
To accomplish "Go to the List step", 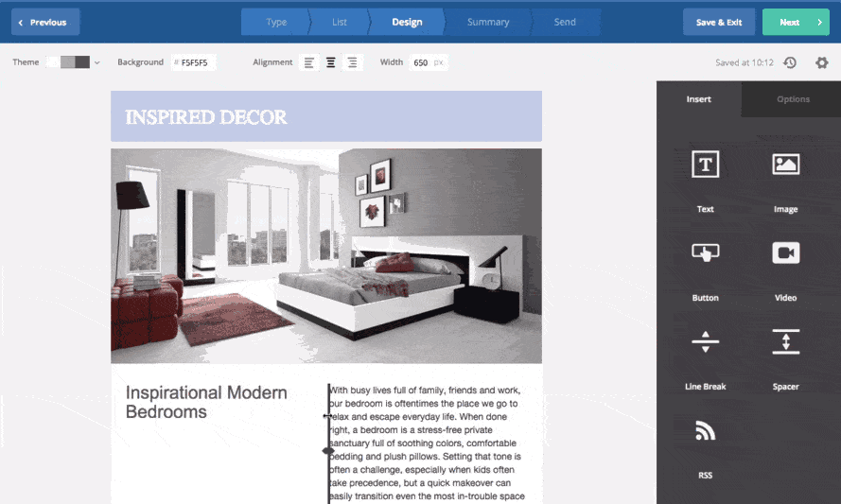I will (342, 22).
